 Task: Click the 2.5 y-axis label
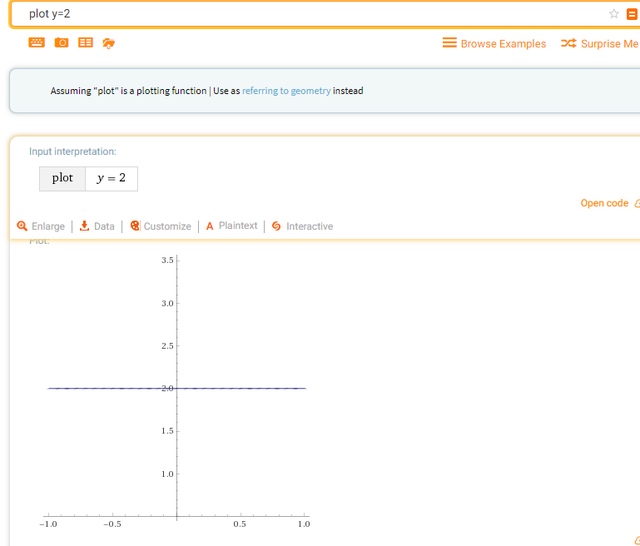point(167,346)
